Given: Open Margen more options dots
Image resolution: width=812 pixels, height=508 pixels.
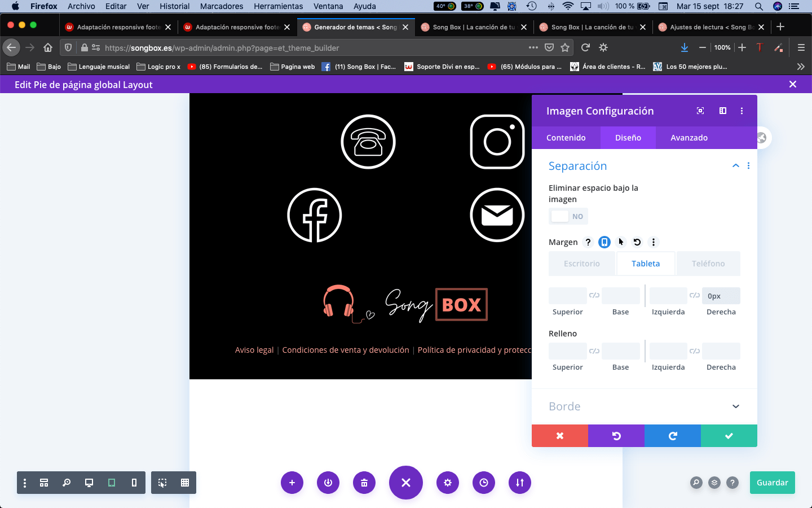Looking at the screenshot, I should (654, 242).
